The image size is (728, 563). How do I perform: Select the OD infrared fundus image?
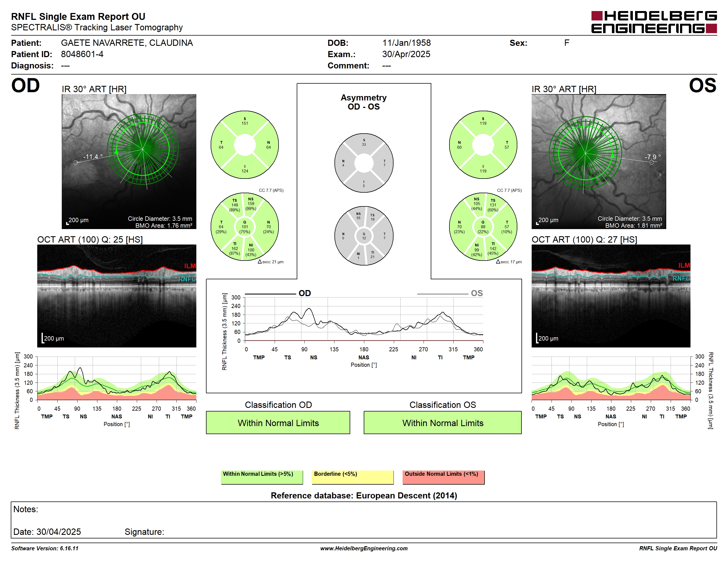[129, 161]
